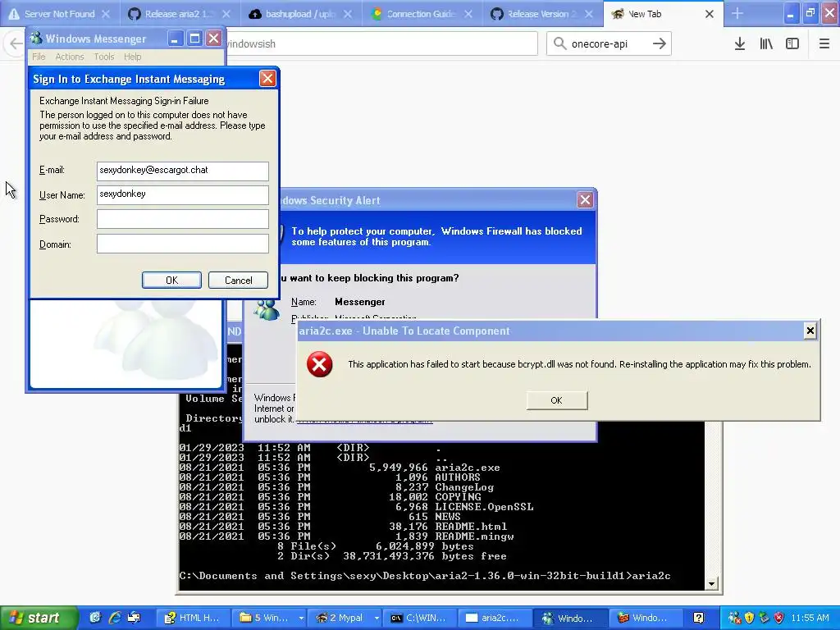Click the User Name input field
Viewport: 840px width, 630px height.
[x=183, y=194]
